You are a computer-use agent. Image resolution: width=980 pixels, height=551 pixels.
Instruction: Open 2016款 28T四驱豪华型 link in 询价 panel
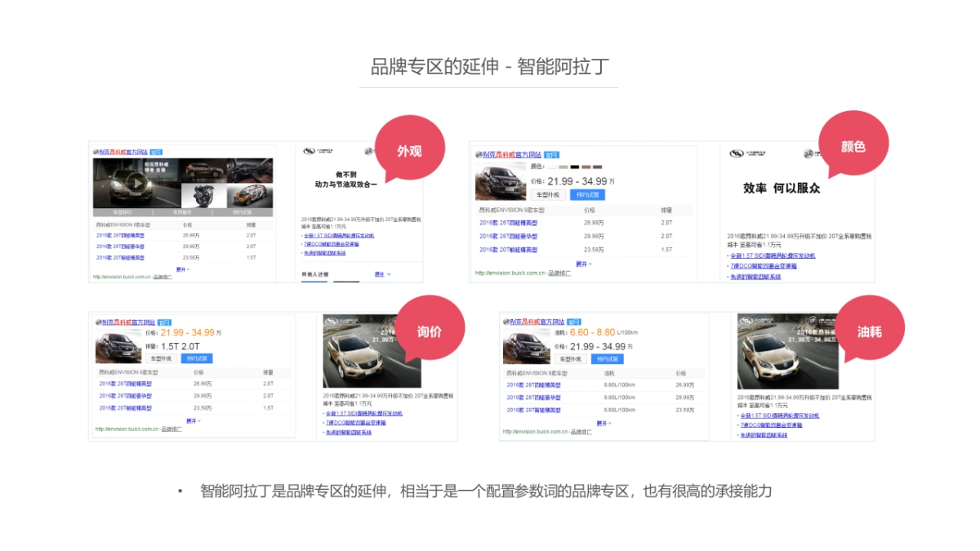point(126,396)
